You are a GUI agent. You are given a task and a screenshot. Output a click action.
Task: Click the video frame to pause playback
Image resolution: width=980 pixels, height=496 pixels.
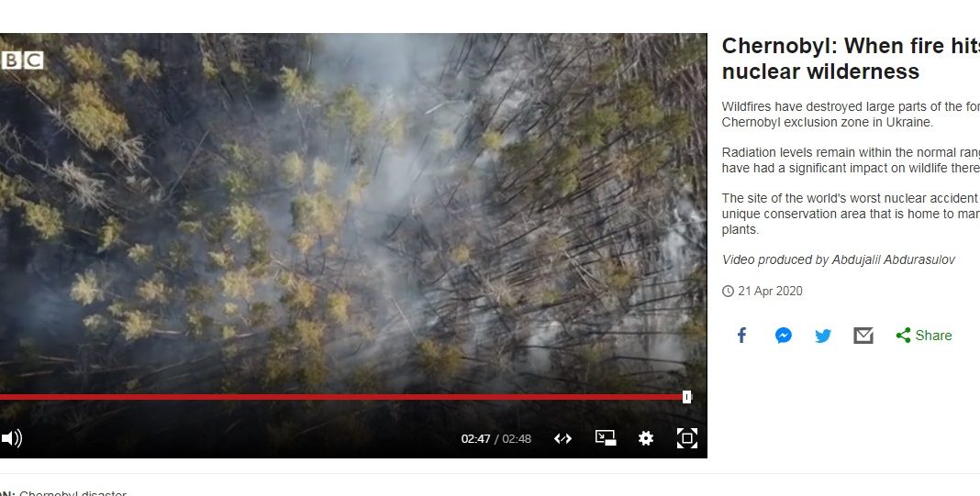pyautogui.click(x=353, y=213)
